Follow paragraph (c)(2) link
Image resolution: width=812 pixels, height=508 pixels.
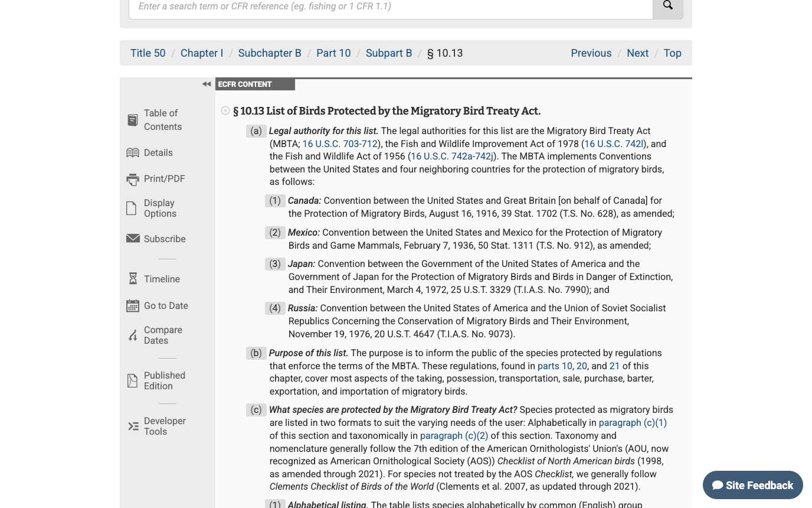click(x=454, y=436)
